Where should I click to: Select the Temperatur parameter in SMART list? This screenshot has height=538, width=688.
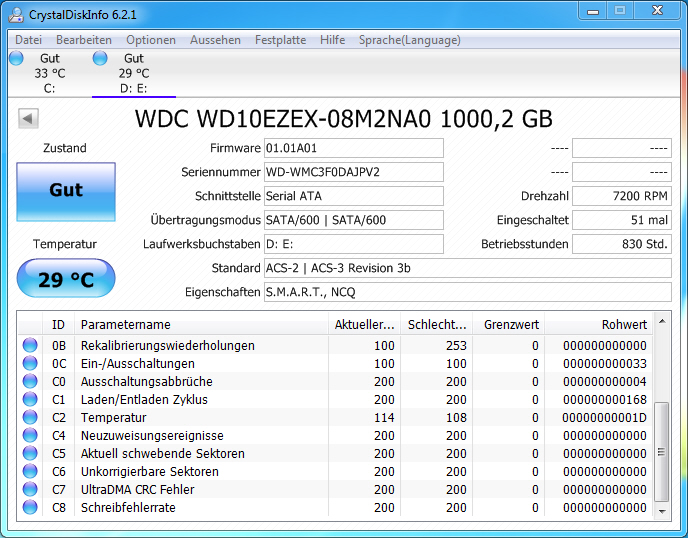pos(114,418)
